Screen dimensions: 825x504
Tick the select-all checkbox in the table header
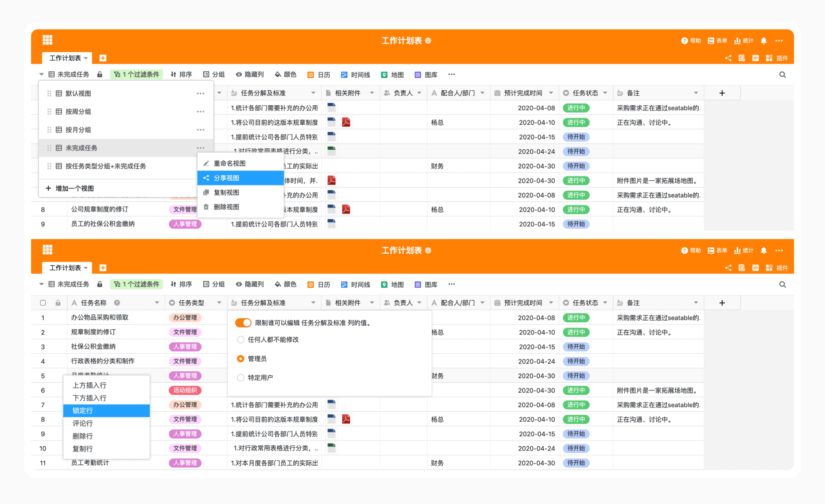pyautogui.click(x=43, y=303)
